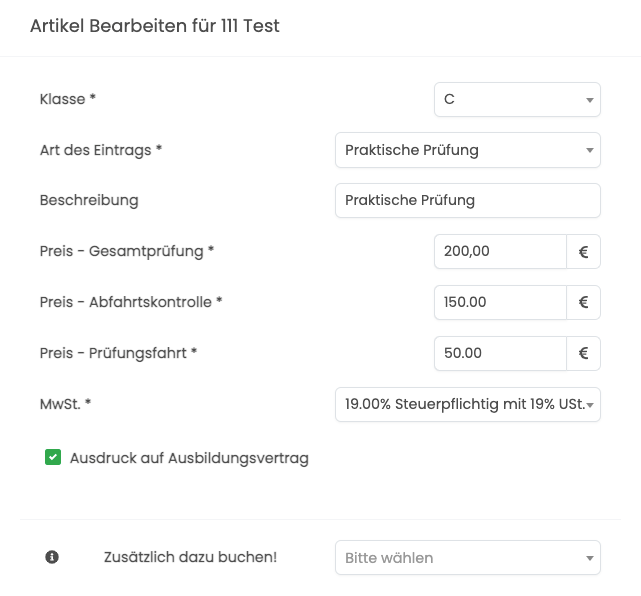The image size is (641, 596).
Task: Click the euro symbol next to Abfahrtskontrolle price
Action: click(583, 302)
